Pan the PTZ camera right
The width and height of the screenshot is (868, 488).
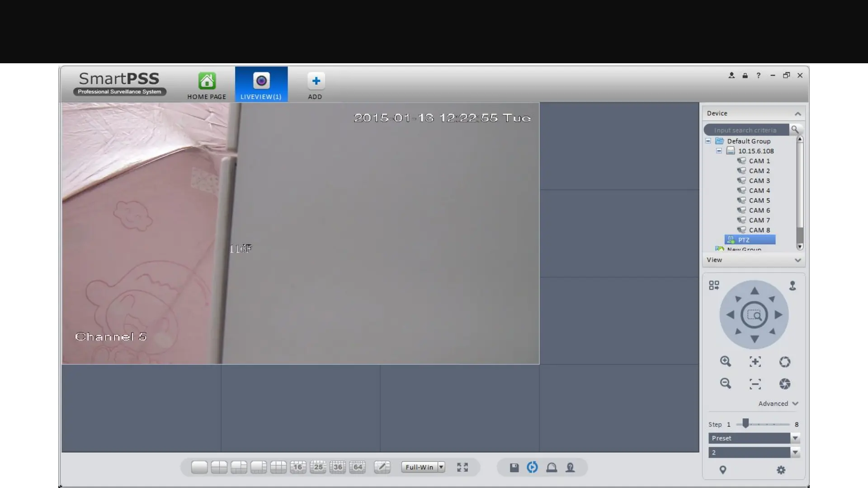pyautogui.click(x=778, y=314)
